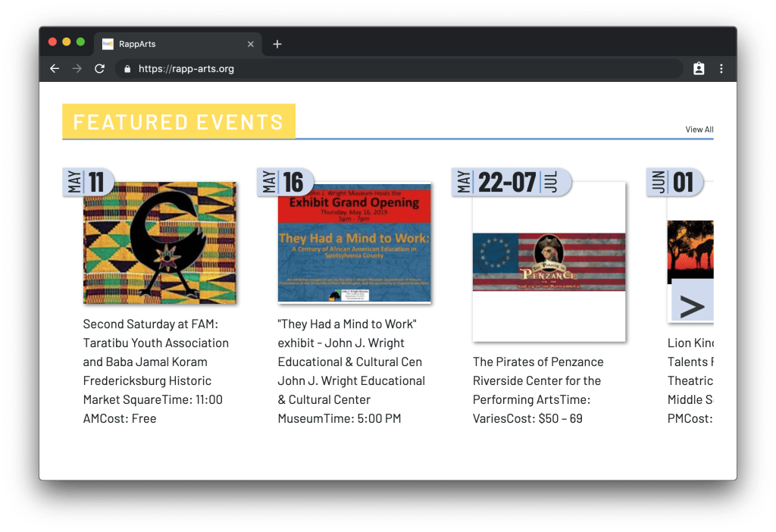This screenshot has height=532, width=776.
Task: Reload the rapp-arts.org page
Action: [99, 69]
